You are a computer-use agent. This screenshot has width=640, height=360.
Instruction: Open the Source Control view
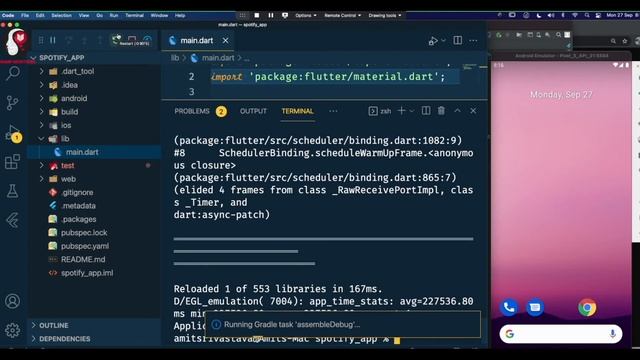click(x=13, y=103)
